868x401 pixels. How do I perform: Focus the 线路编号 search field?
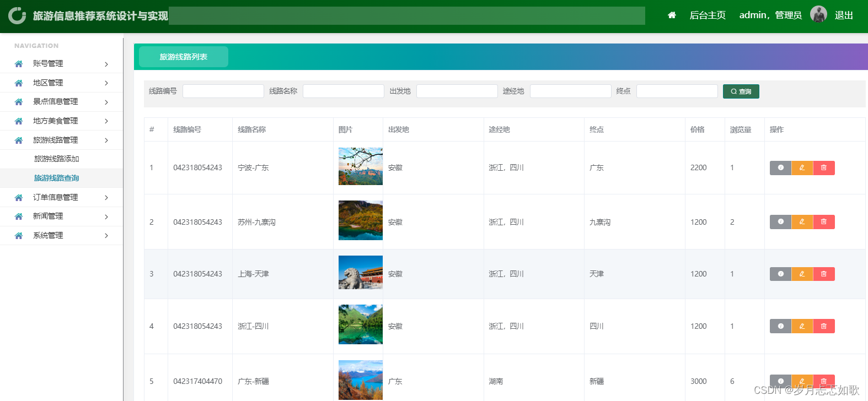click(x=223, y=91)
